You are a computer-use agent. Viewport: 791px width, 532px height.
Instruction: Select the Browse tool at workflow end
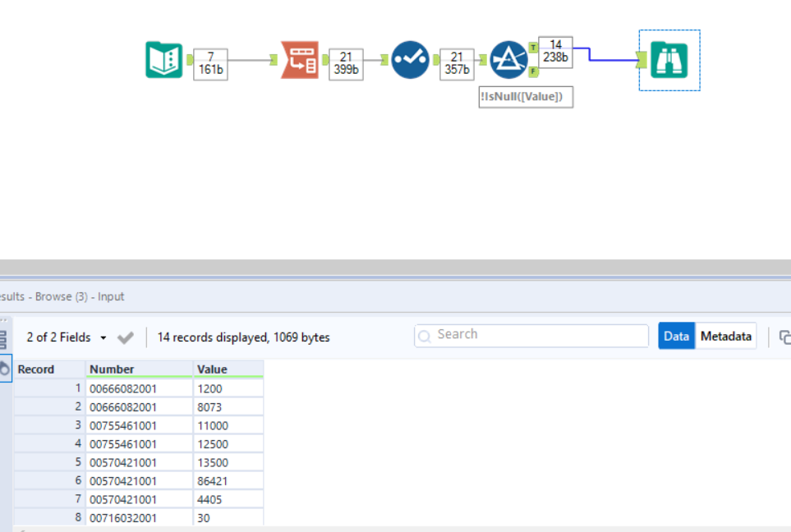pos(669,60)
